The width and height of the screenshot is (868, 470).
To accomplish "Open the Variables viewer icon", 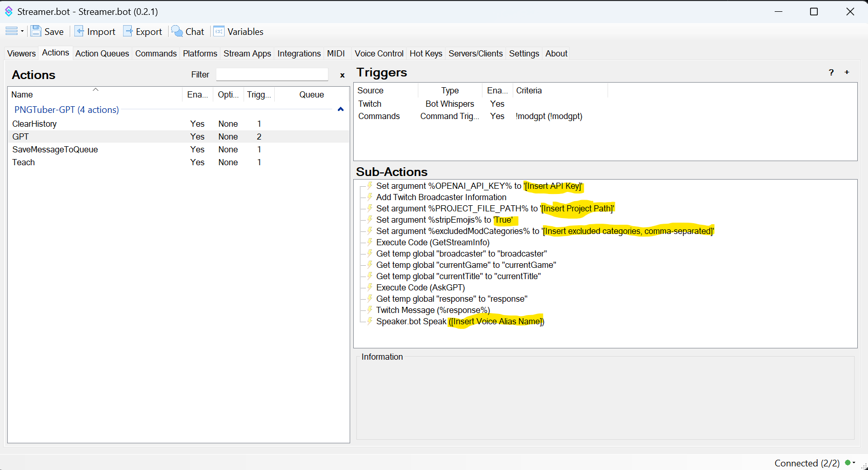I will [x=219, y=31].
